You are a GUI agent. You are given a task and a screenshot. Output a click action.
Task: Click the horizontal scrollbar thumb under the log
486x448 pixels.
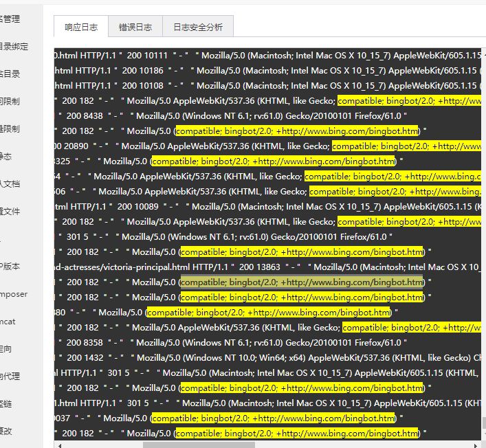tap(199, 445)
